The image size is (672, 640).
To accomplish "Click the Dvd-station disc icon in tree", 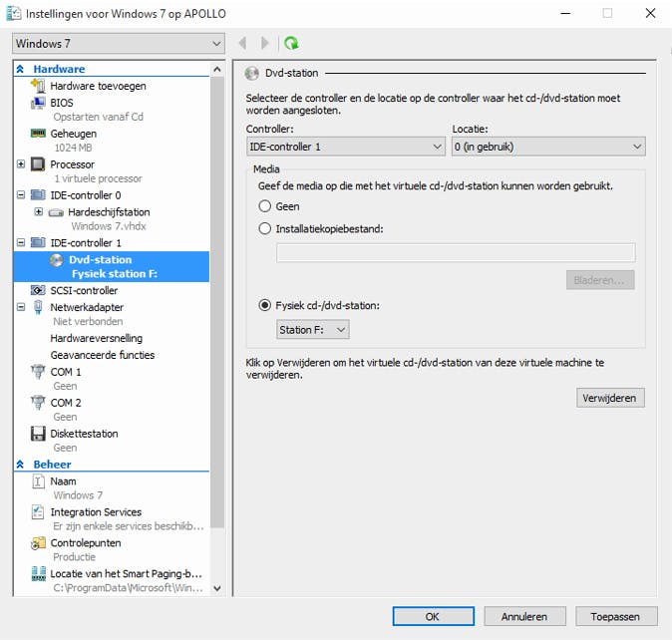I will (56, 259).
